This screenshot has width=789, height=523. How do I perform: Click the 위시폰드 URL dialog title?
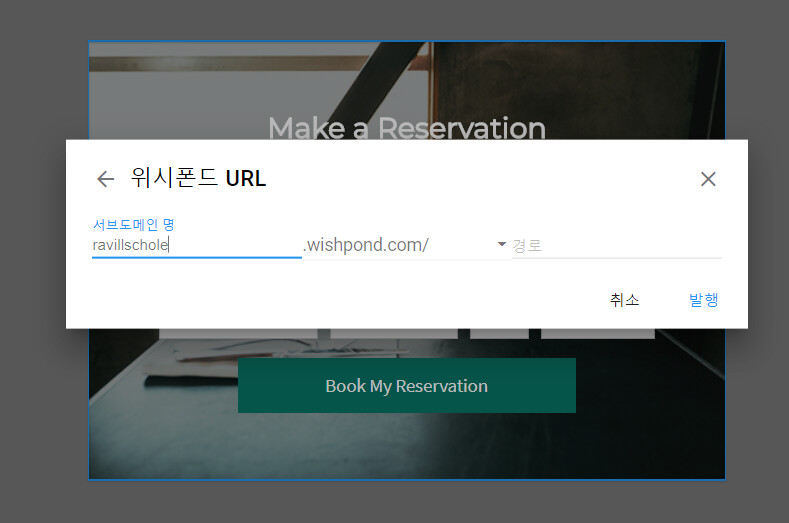pos(198,178)
